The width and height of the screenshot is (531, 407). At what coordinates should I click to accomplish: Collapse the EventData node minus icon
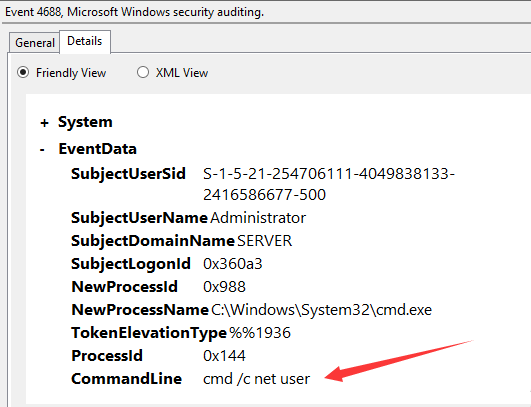(x=42, y=149)
